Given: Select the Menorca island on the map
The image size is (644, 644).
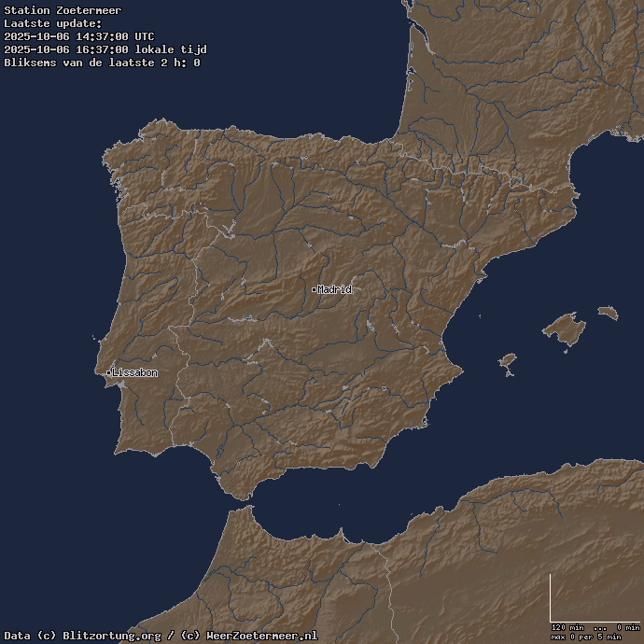Looking at the screenshot, I should 608,313.
